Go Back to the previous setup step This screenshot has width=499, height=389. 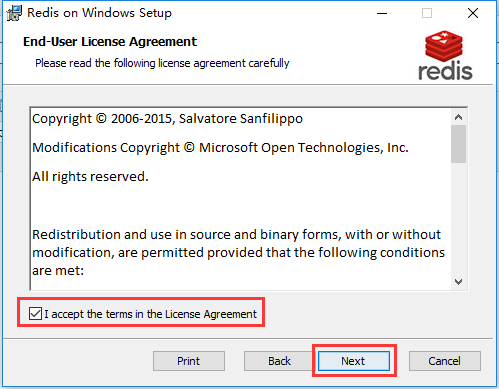279,361
